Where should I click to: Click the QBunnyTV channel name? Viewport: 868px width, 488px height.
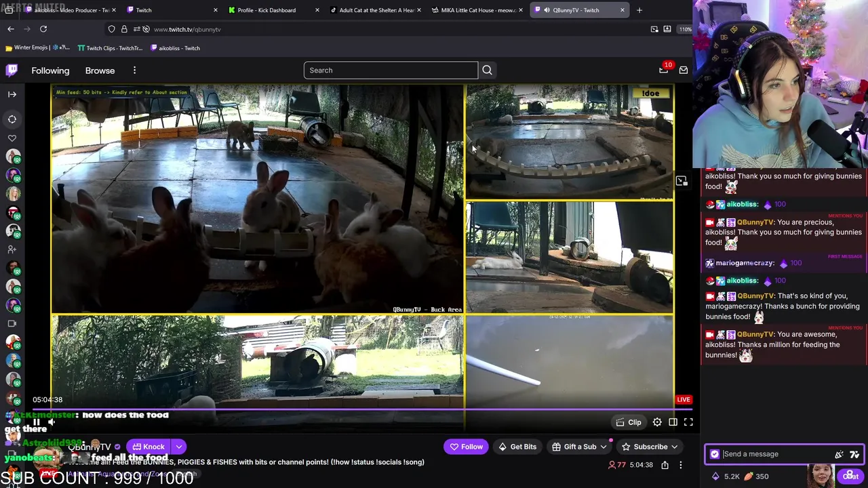pyautogui.click(x=89, y=447)
